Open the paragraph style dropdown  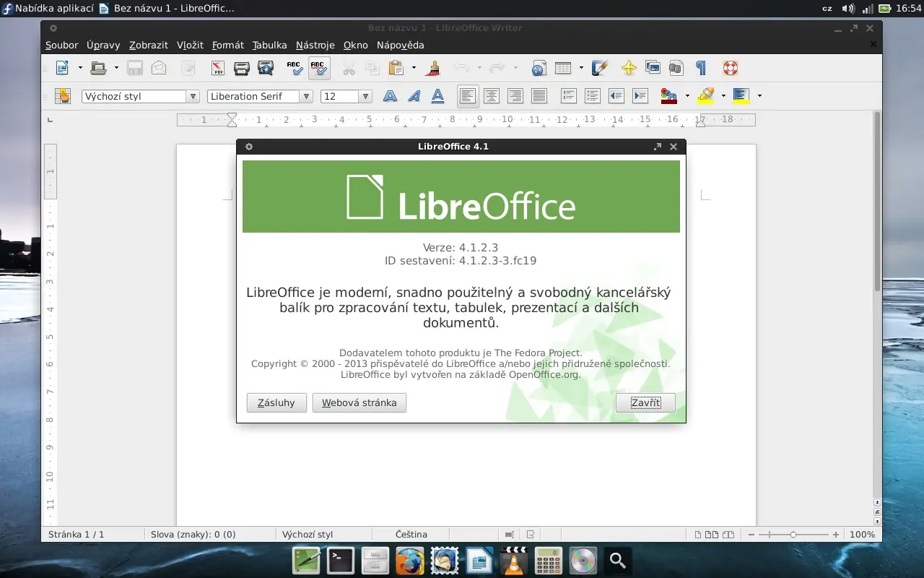point(193,95)
